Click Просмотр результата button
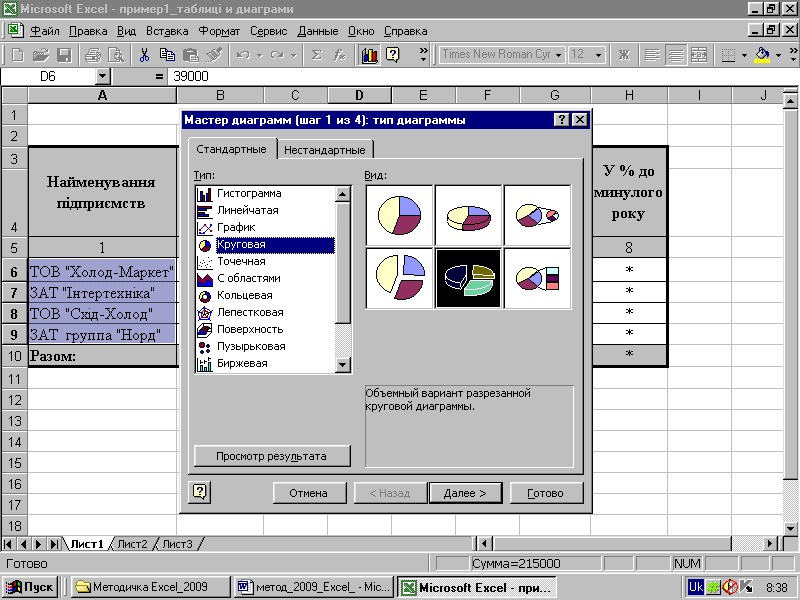800x600 pixels. (272, 456)
